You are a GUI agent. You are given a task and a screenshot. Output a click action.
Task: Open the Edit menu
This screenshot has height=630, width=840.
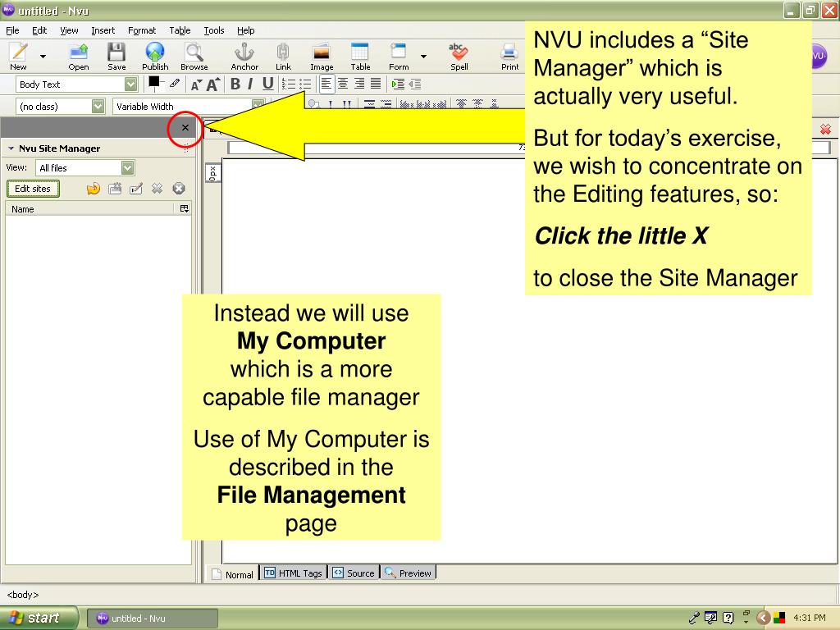[39, 30]
